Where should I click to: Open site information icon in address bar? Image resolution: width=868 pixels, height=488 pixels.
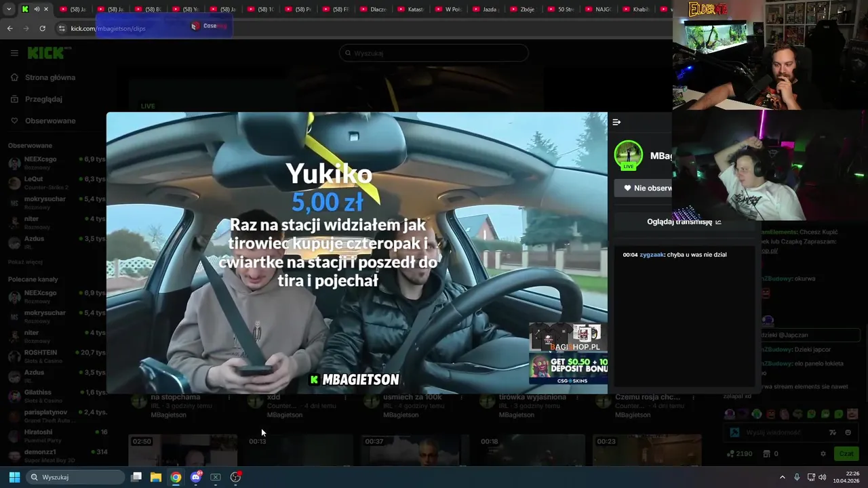pos(62,28)
